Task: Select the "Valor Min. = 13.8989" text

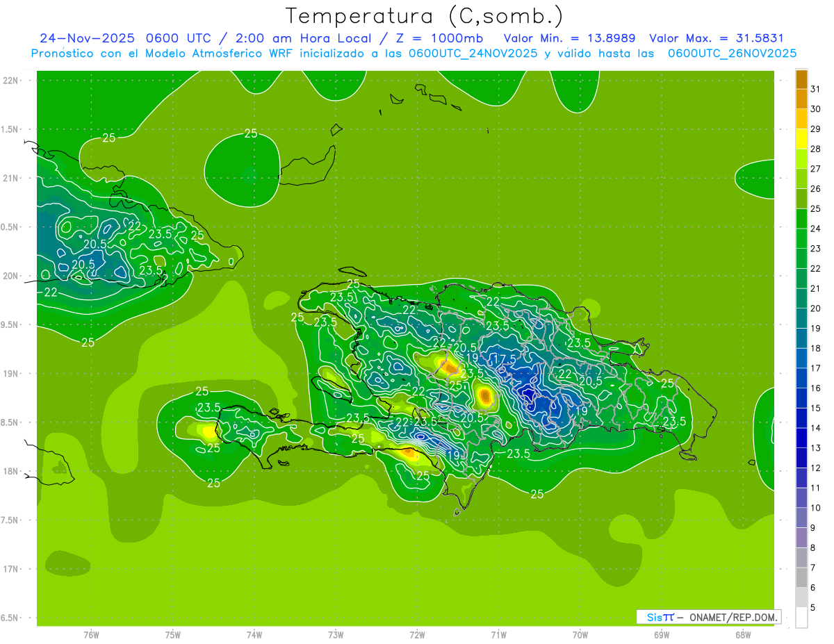Action: click(569, 38)
